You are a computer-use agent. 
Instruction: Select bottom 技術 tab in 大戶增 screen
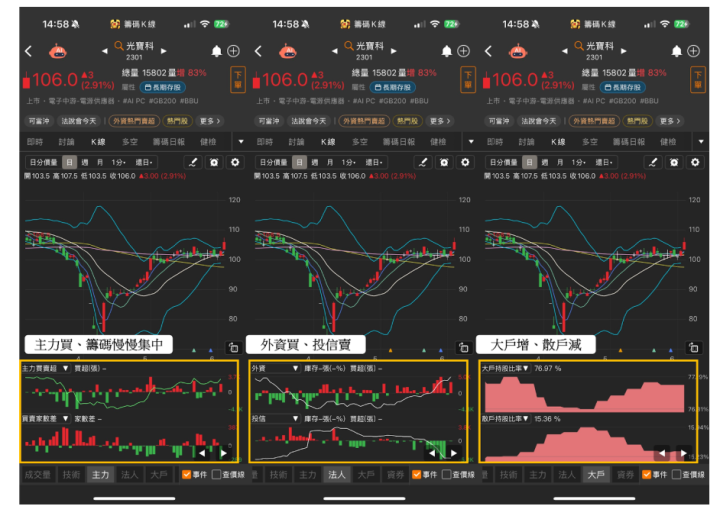(x=509, y=474)
